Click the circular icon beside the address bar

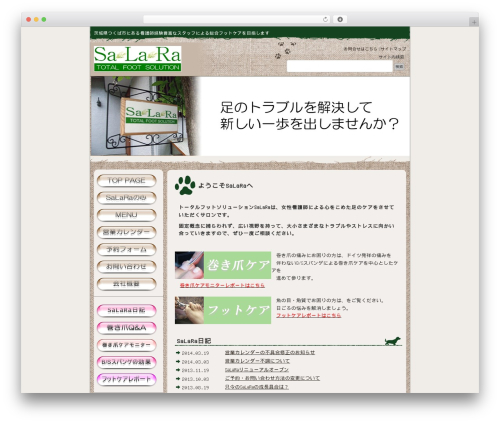tap(340, 19)
